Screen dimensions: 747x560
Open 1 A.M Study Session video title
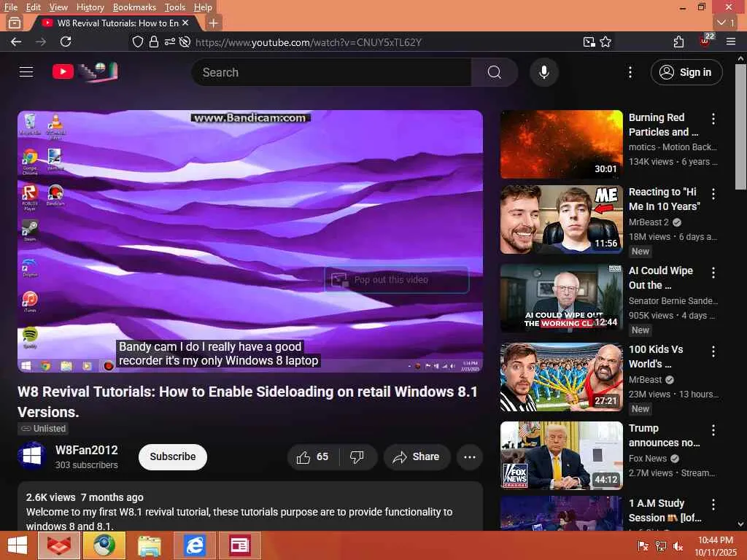[x=665, y=510]
